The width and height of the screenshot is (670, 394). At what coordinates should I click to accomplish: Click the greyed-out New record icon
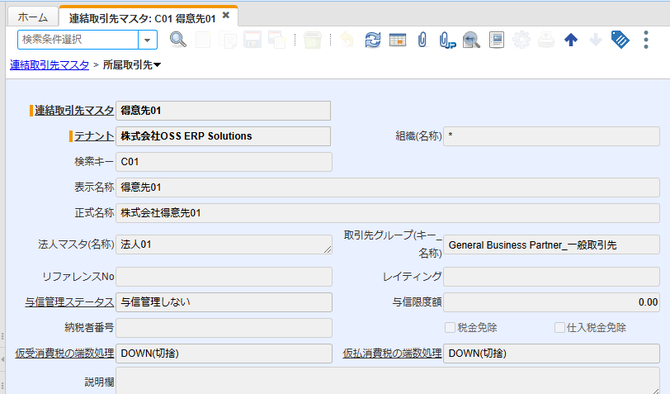(203, 40)
